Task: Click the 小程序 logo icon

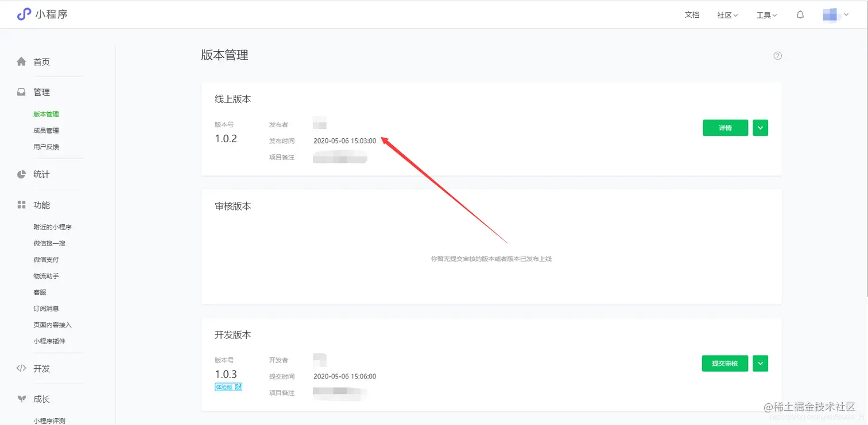Action: point(24,14)
